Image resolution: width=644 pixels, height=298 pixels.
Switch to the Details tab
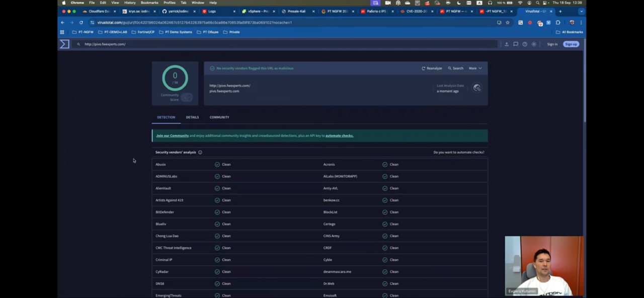(192, 117)
